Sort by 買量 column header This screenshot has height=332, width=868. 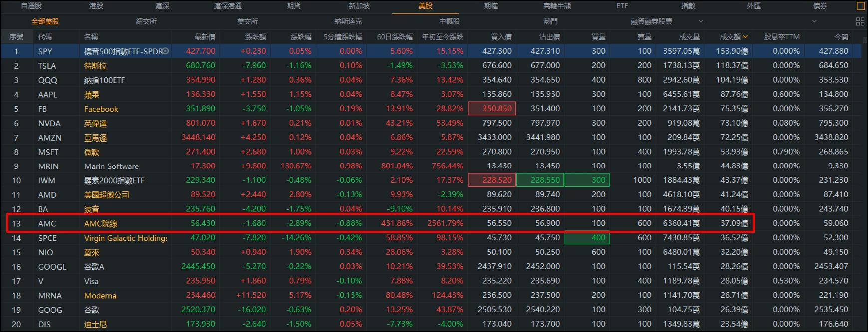[x=598, y=37]
